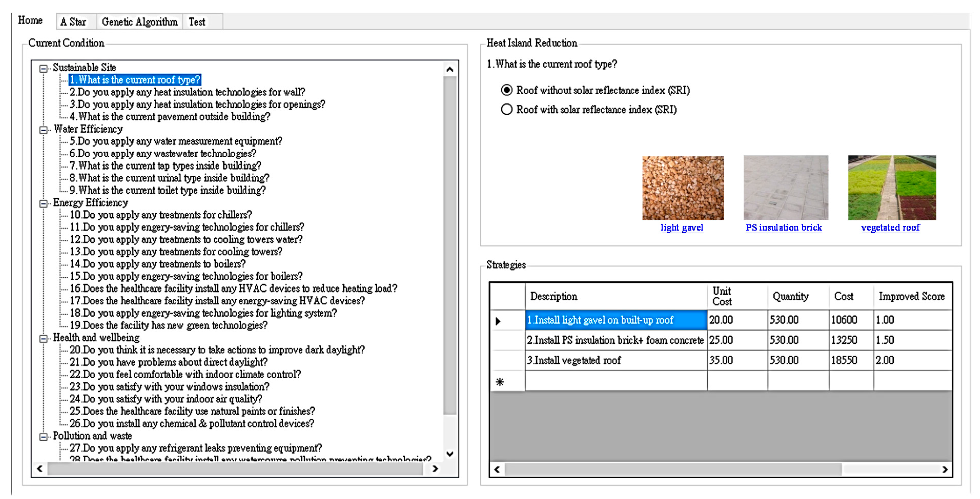Click tree scroll-down arrow icon

[450, 454]
